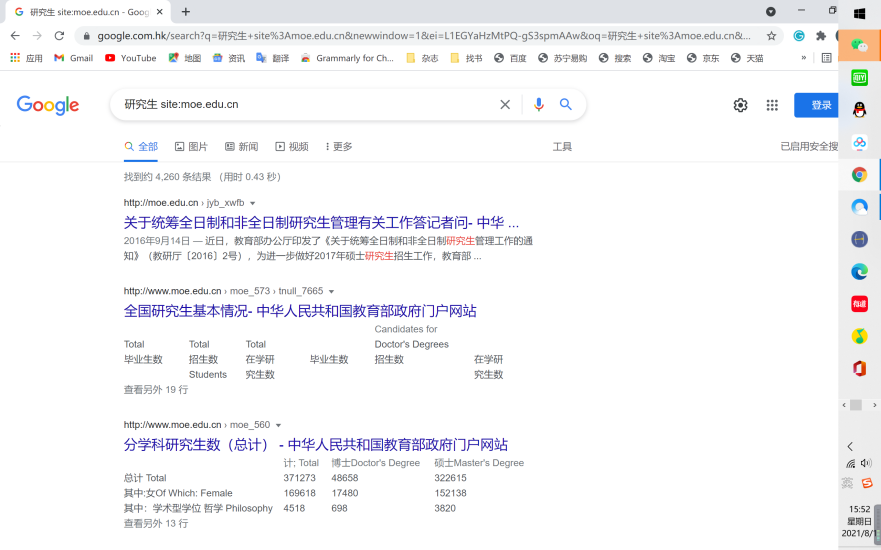Expand 查看另外 13 行 table rows
The width and height of the screenshot is (881, 550).
click(x=156, y=524)
